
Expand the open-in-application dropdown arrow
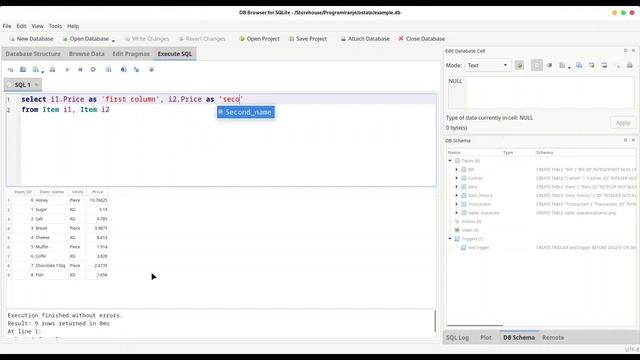pyautogui.click(x=569, y=67)
